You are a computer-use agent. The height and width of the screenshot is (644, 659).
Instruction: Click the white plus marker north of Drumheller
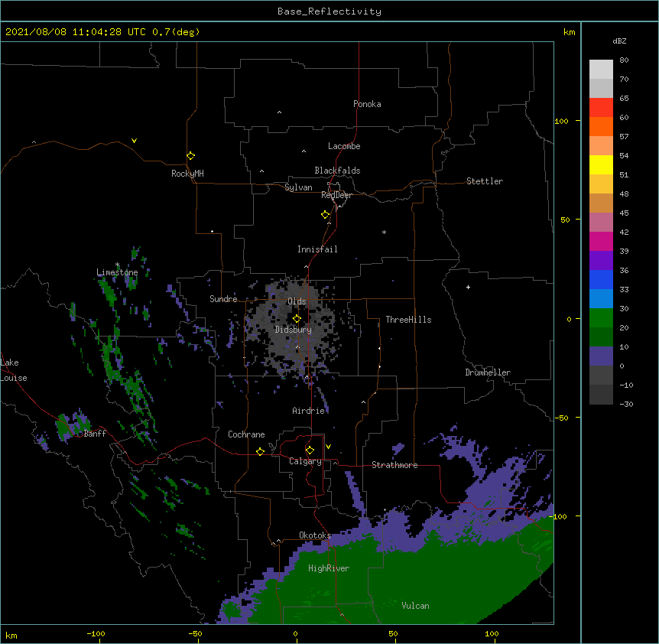point(468,287)
